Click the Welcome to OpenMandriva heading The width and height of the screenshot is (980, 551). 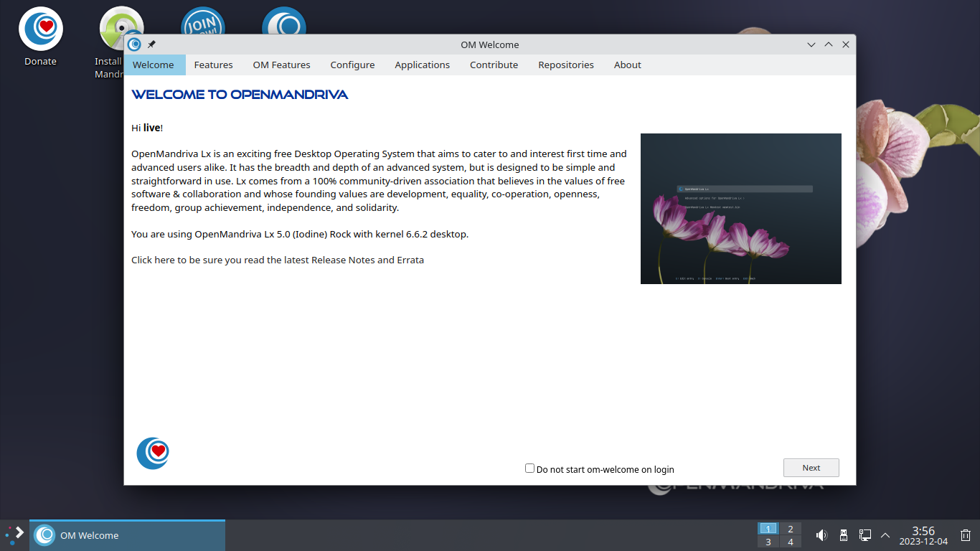(240, 95)
